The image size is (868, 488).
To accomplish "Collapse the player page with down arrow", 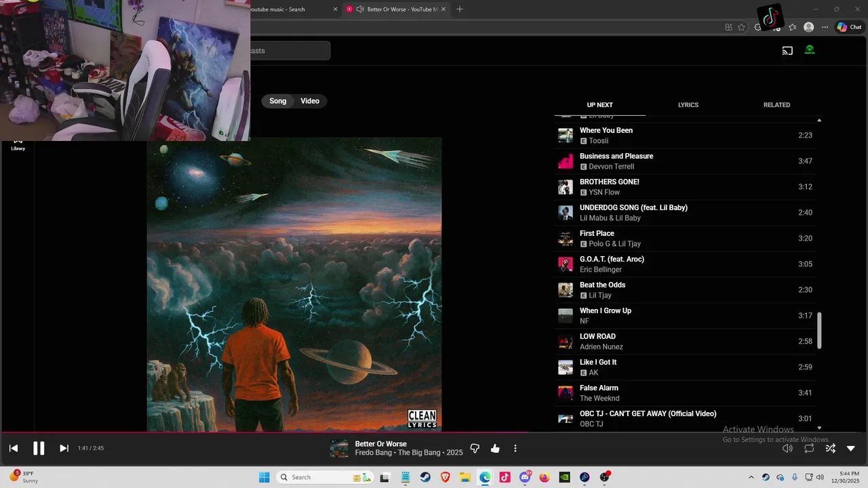I will (851, 448).
